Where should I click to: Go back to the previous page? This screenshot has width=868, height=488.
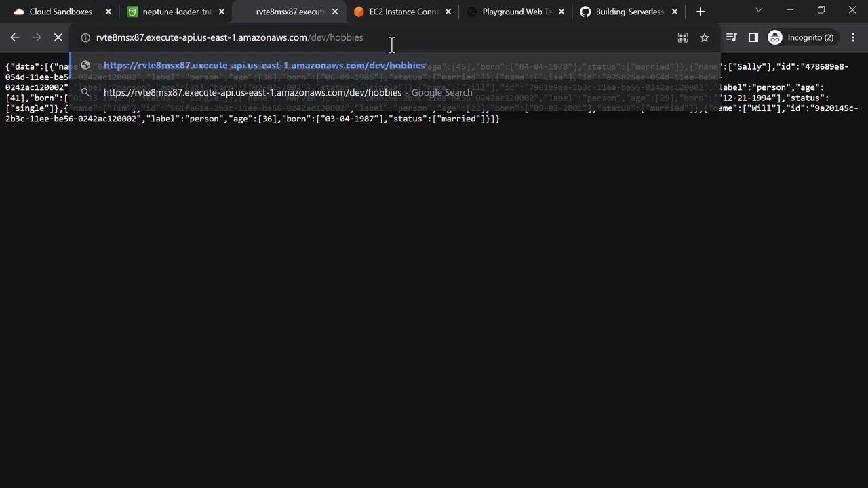point(15,37)
